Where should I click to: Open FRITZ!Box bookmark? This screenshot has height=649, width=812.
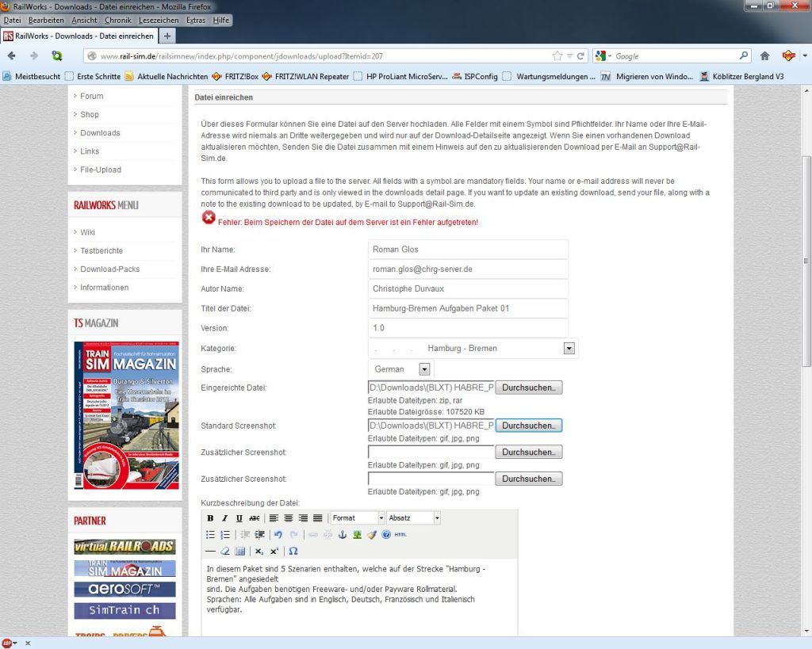[236, 77]
